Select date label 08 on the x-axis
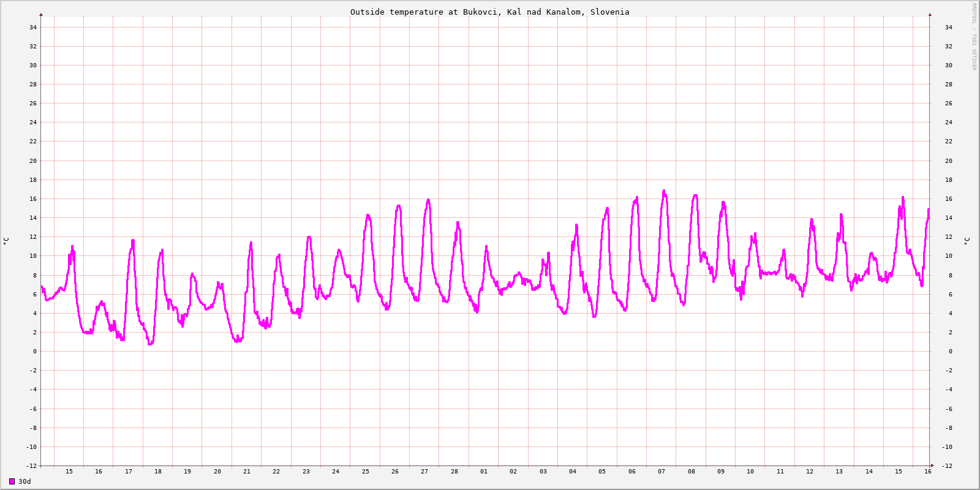Screen dimensions: 980x490 point(692,472)
